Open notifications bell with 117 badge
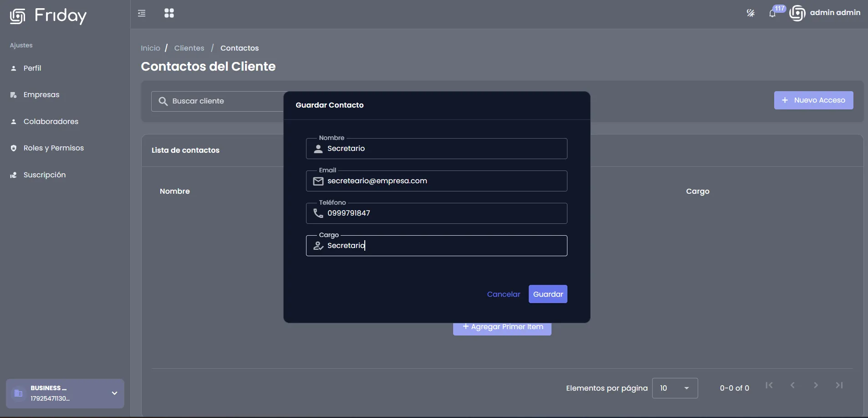Screen dimensions: 868x418 (773, 13)
